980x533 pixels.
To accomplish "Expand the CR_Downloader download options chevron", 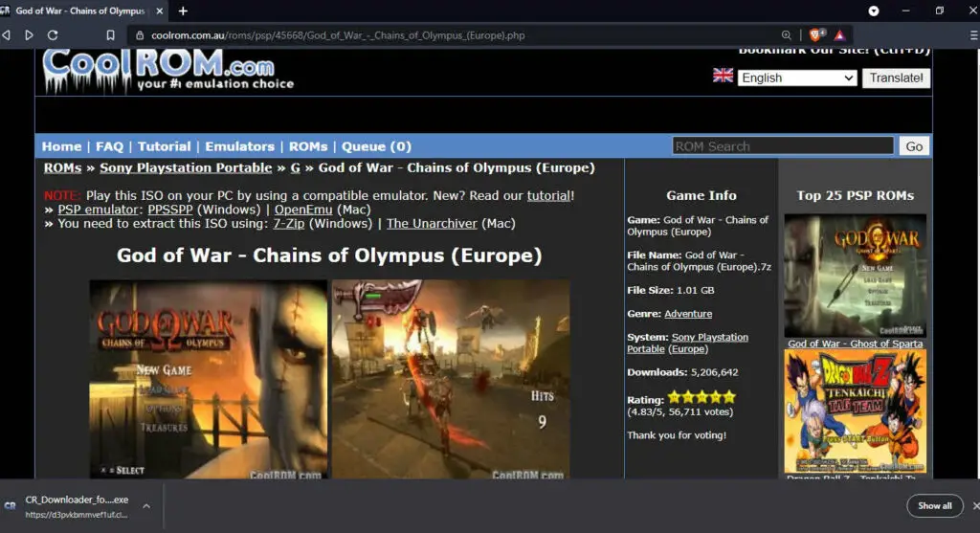I will (x=146, y=506).
